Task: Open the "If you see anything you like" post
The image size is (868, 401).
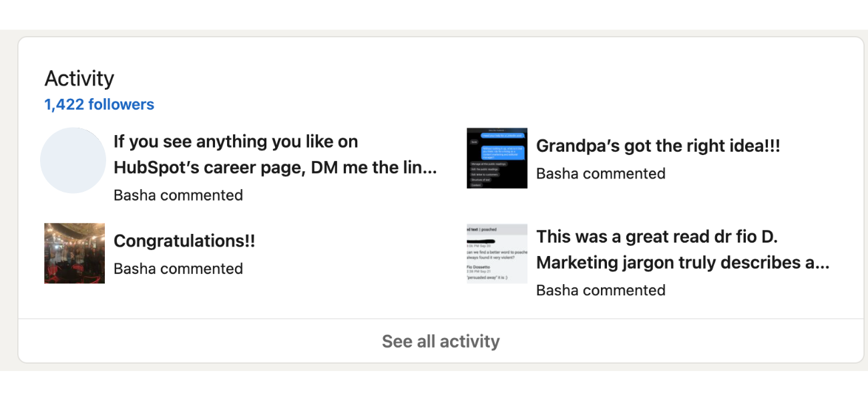Action: click(275, 154)
